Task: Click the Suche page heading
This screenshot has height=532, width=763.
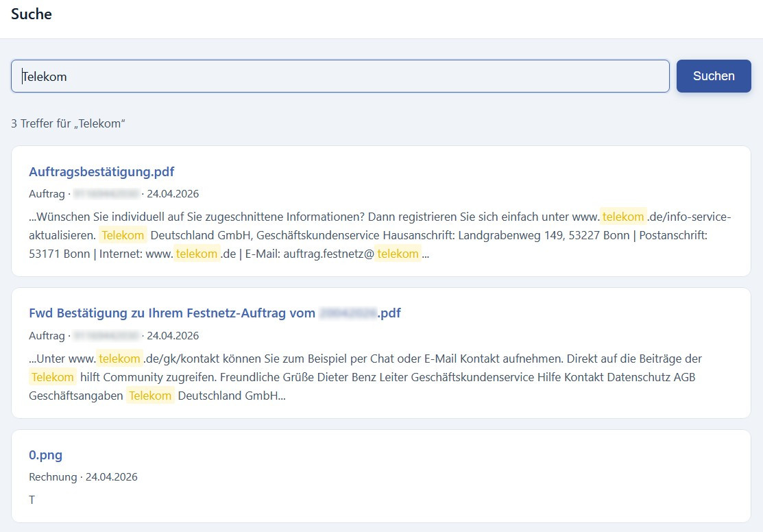Action: tap(31, 14)
